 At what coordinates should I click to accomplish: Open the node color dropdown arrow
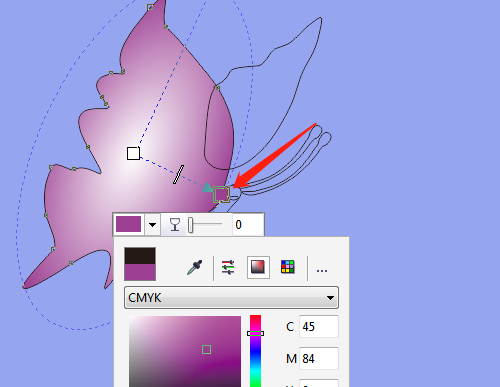(x=152, y=225)
